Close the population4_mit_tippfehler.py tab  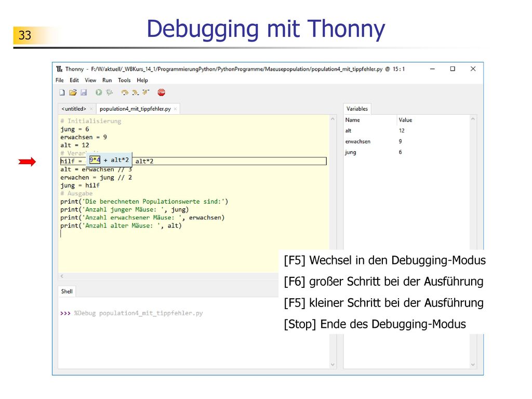175,109
